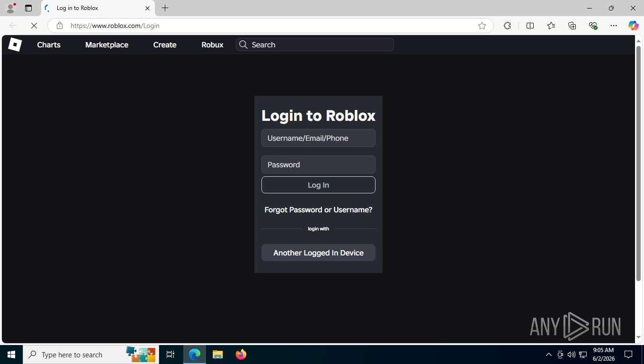Open volume control in system tray

572,355
